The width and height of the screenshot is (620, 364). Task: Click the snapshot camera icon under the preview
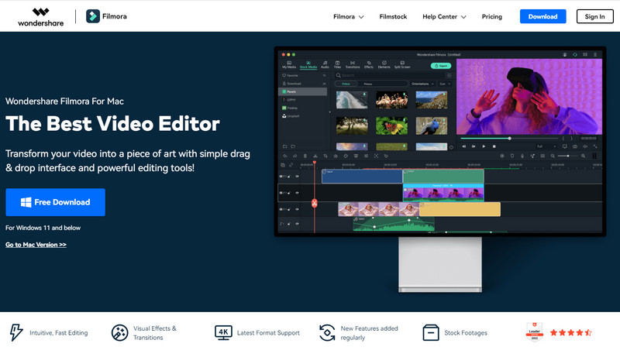point(575,146)
